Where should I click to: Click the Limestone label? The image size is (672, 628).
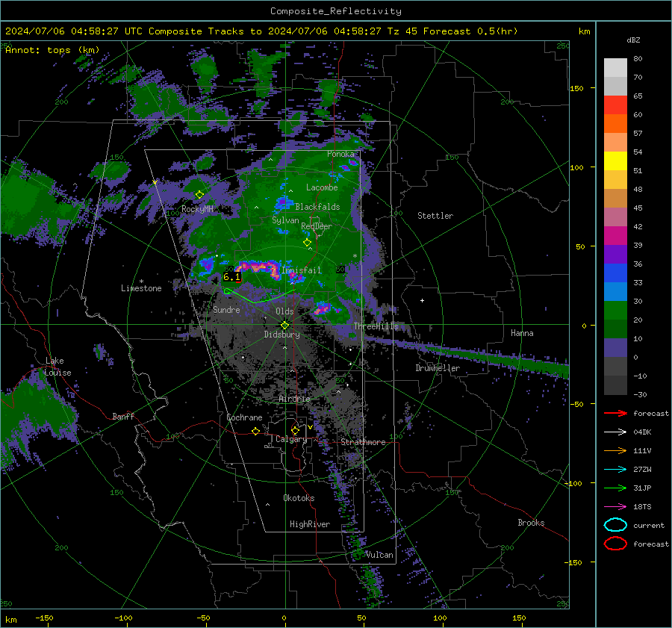141,288
